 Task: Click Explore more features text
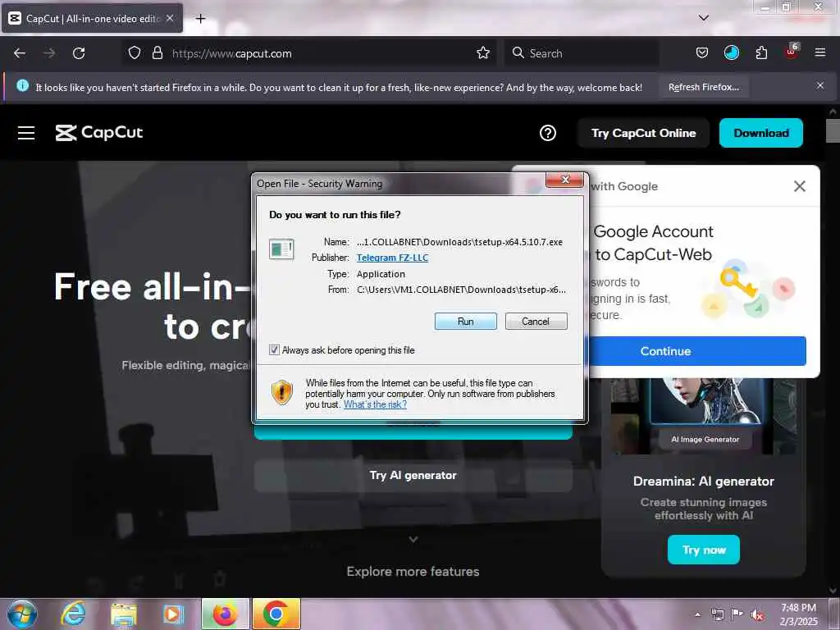(x=413, y=572)
